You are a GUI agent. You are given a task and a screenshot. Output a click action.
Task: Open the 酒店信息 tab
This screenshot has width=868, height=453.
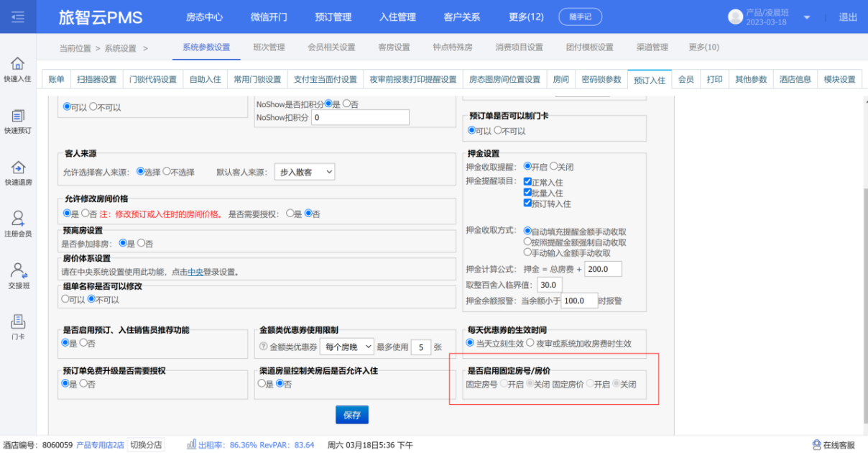(795, 80)
